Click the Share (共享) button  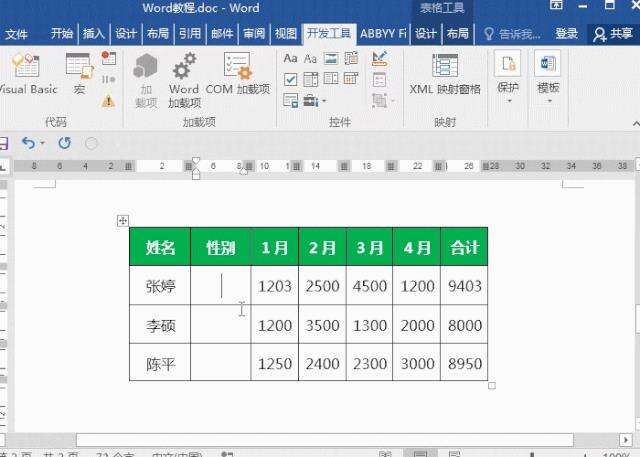pyautogui.click(x=613, y=33)
